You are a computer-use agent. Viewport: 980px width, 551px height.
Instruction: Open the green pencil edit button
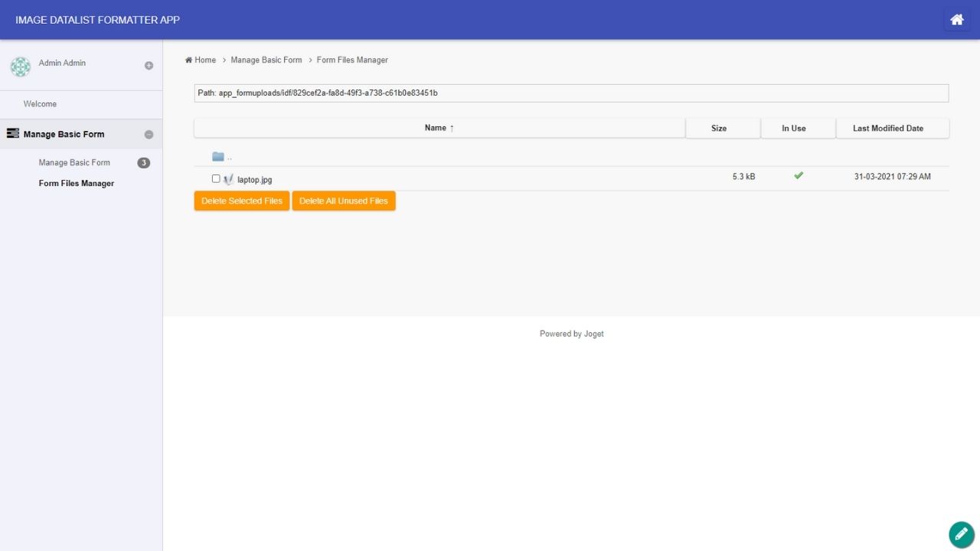(x=962, y=534)
